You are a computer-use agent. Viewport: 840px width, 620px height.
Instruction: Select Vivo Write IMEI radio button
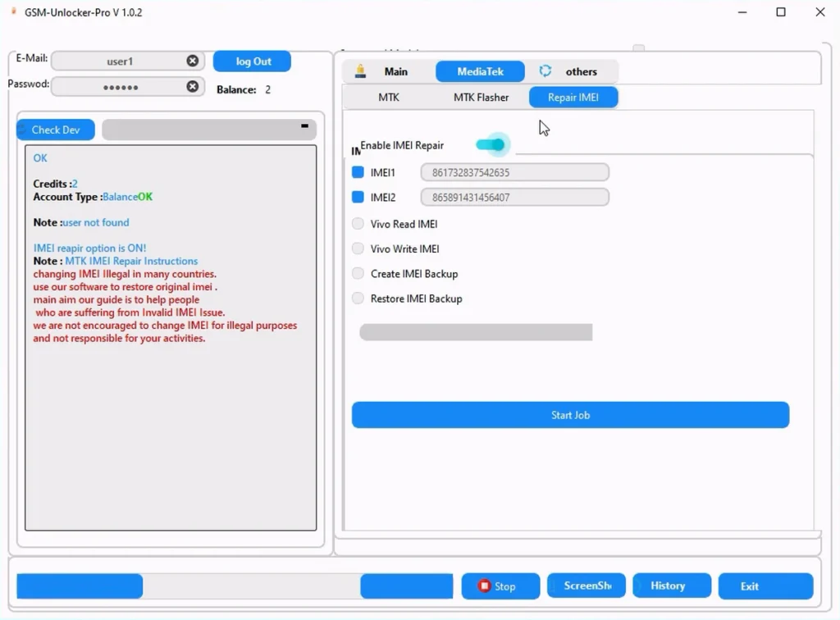coord(358,248)
